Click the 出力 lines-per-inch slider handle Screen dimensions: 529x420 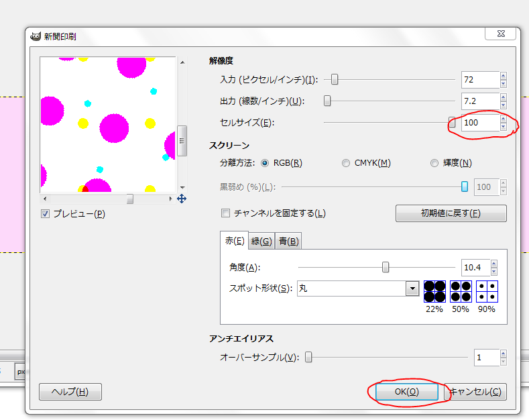click(327, 101)
